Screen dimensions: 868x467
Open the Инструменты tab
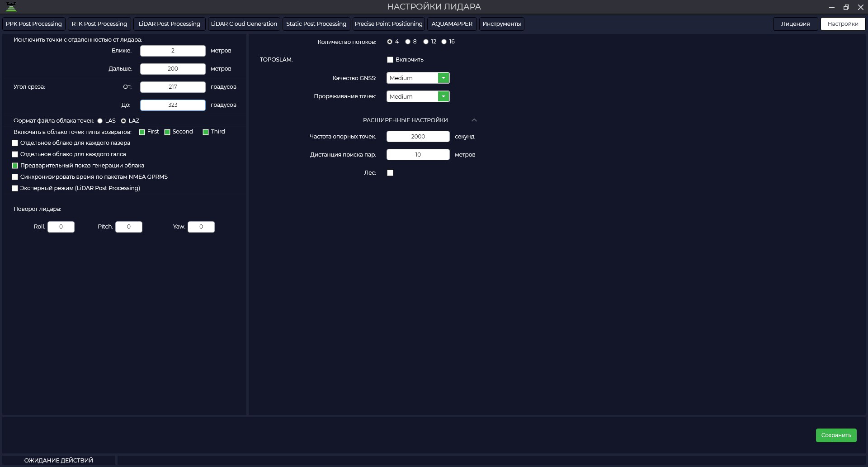coord(502,24)
